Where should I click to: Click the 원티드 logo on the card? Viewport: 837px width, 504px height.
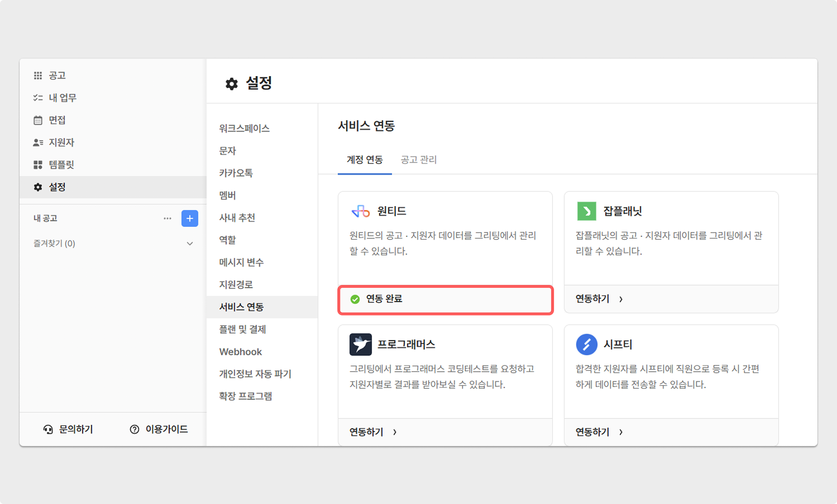click(x=361, y=211)
